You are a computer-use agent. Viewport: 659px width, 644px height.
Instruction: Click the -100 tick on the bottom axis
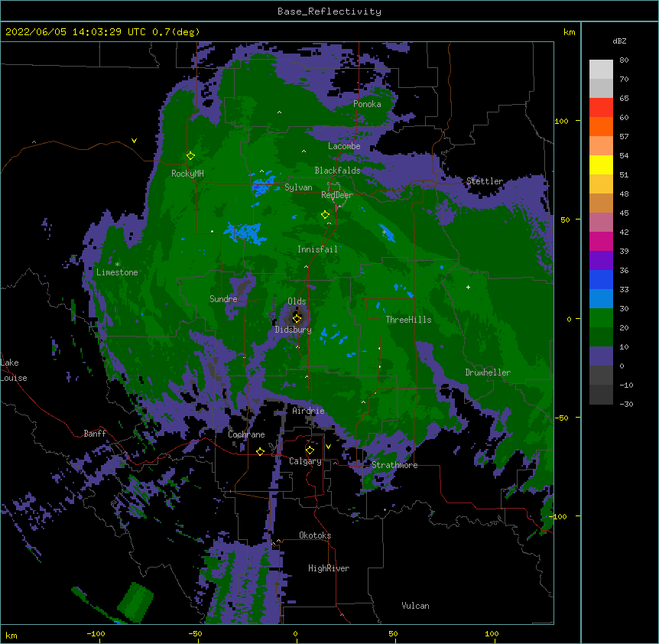[x=96, y=633]
